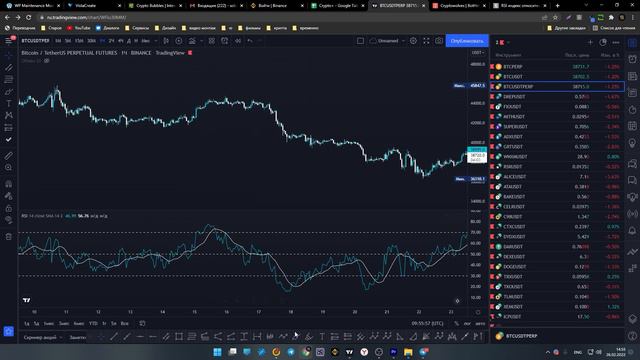Toggle volume indicator visibility eye
Image resolution: width=640 pixels, height=360 pixels.
click(47, 60)
